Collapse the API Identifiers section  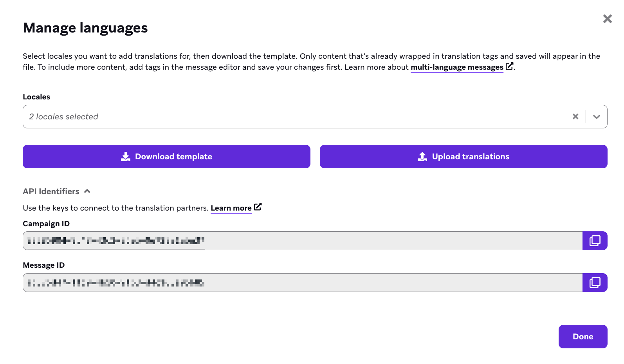88,191
